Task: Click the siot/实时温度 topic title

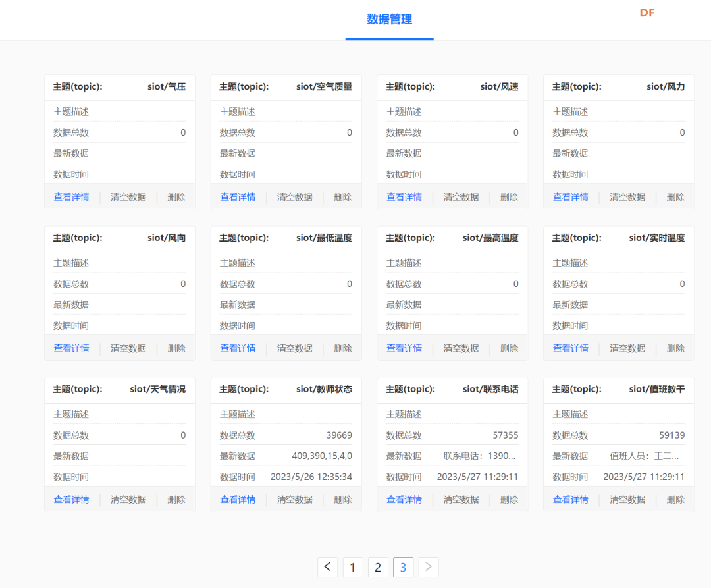Action: [657, 238]
